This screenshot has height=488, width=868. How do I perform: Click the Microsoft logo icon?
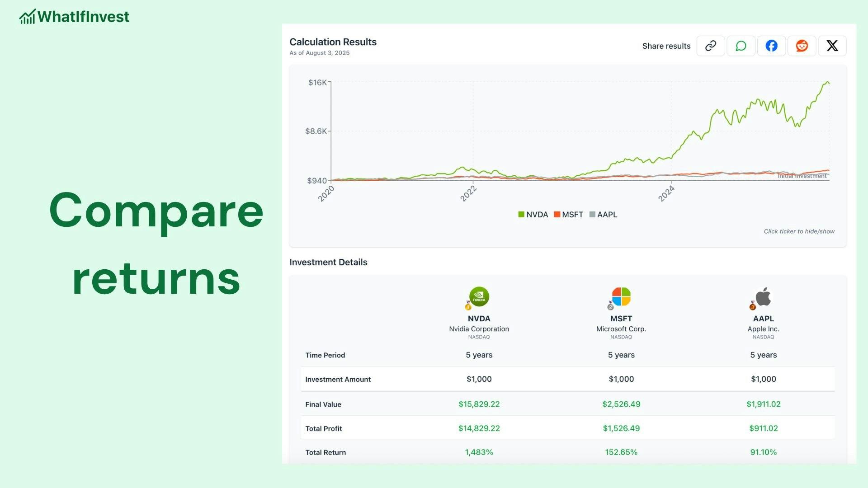(x=621, y=297)
